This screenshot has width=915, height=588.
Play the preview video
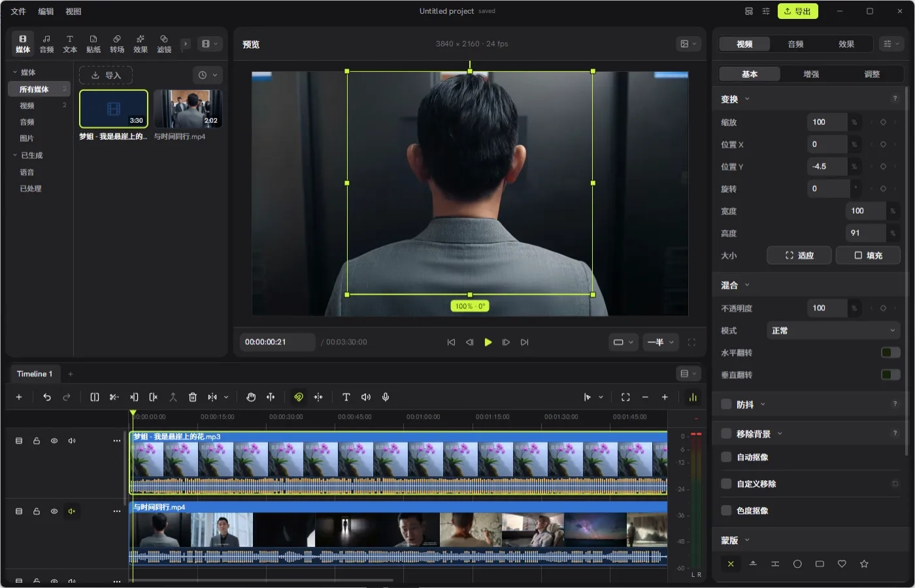[488, 342]
